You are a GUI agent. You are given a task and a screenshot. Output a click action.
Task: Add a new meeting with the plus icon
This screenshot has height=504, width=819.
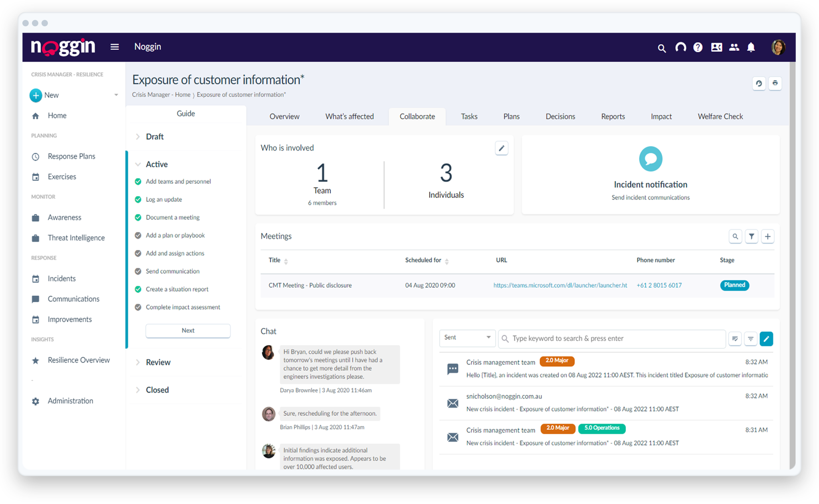[768, 236]
